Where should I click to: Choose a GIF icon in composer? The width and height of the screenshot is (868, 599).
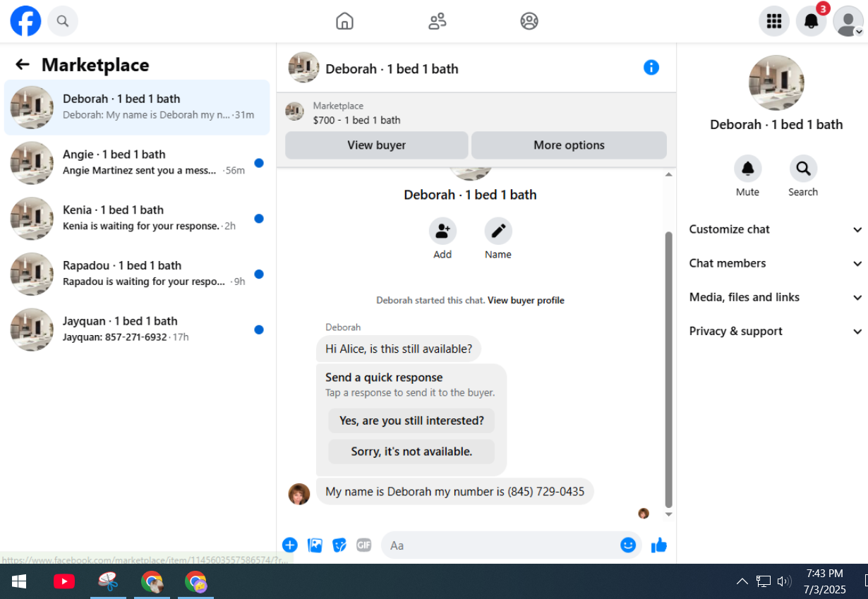363,545
